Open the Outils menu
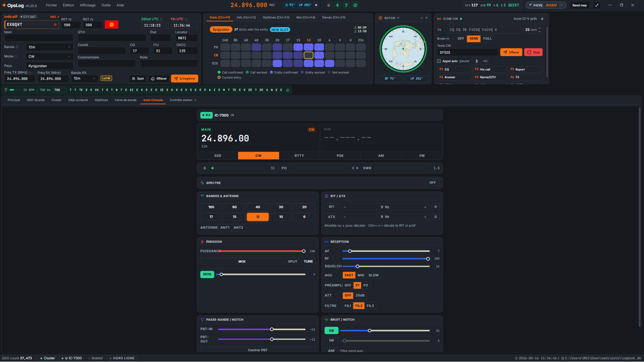Viewport: 644px width, 362px height. pos(106,5)
